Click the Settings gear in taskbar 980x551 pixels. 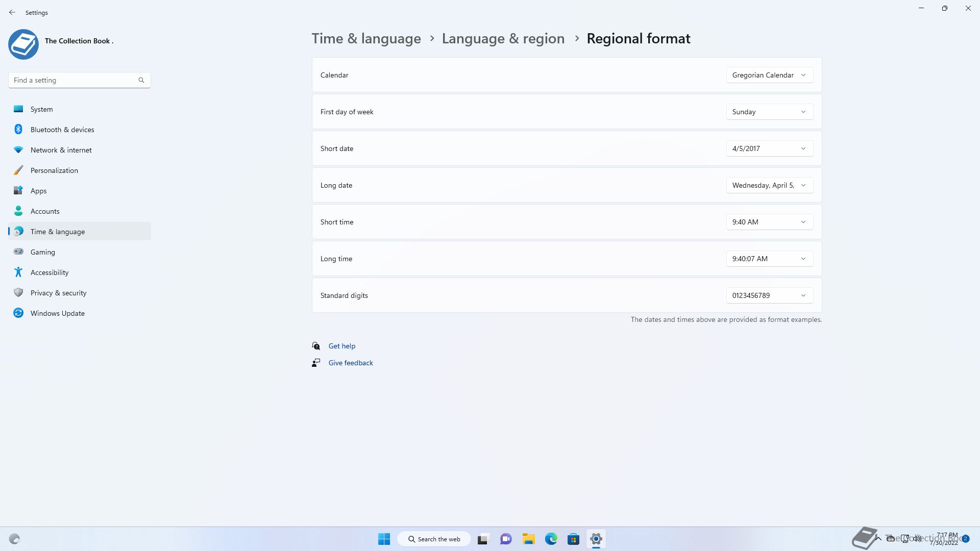(596, 539)
